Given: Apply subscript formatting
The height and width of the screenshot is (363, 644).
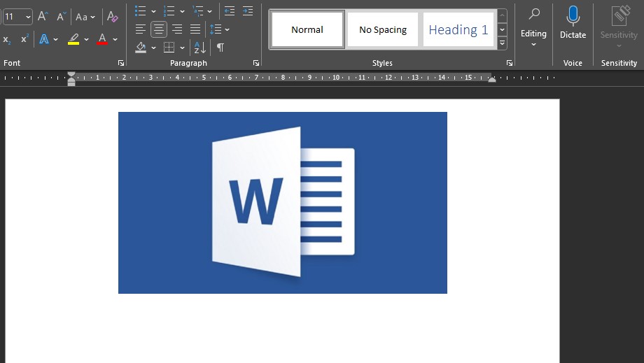Looking at the screenshot, I should (x=7, y=39).
